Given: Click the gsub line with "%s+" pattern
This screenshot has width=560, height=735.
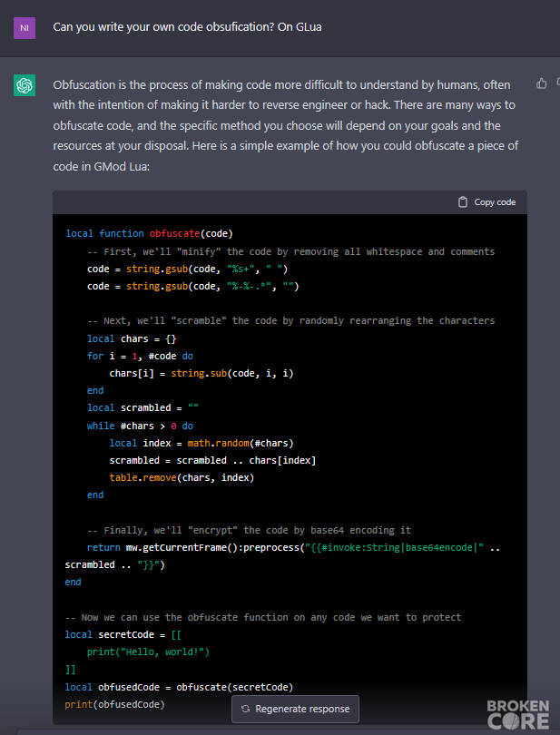Looking at the screenshot, I should pos(187,269).
